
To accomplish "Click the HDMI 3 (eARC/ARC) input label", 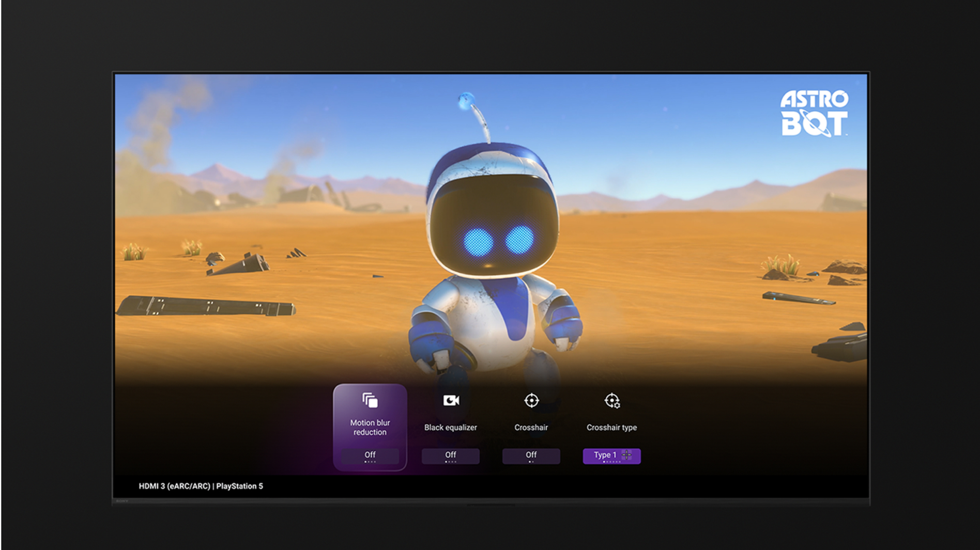I will (x=174, y=486).
